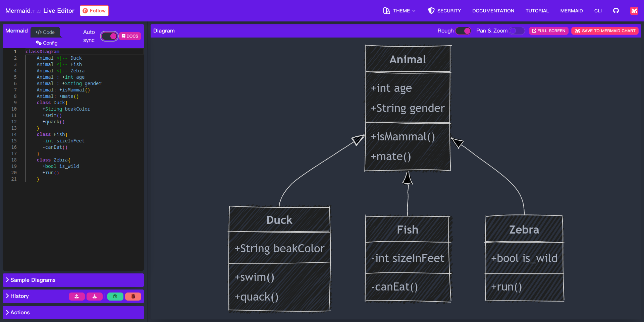The width and height of the screenshot is (644, 322).
Task: Disable the Auto sync toggle
Action: (x=109, y=36)
